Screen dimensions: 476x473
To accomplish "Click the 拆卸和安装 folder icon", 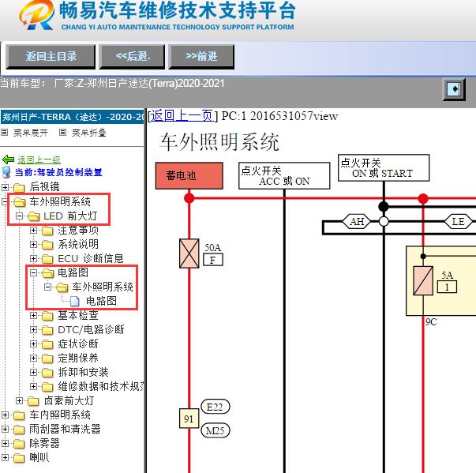I will (47, 373).
